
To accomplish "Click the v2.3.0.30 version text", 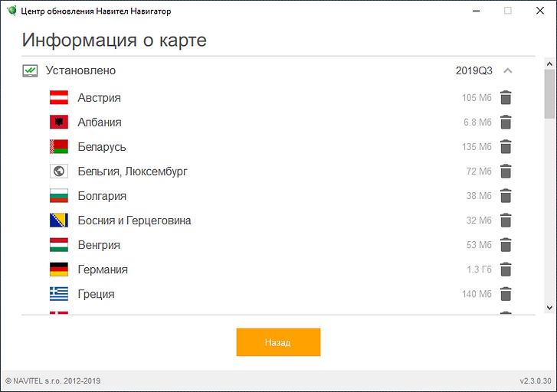I will pos(536,381).
